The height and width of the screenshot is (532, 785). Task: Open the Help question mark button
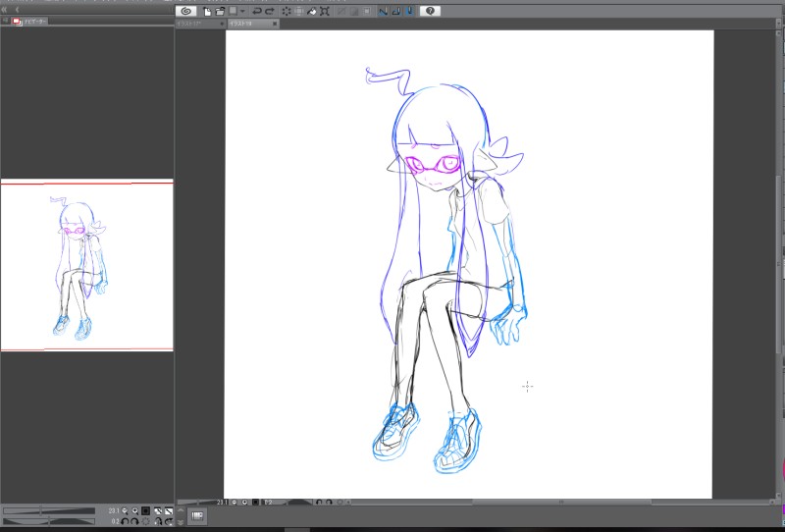coord(430,11)
